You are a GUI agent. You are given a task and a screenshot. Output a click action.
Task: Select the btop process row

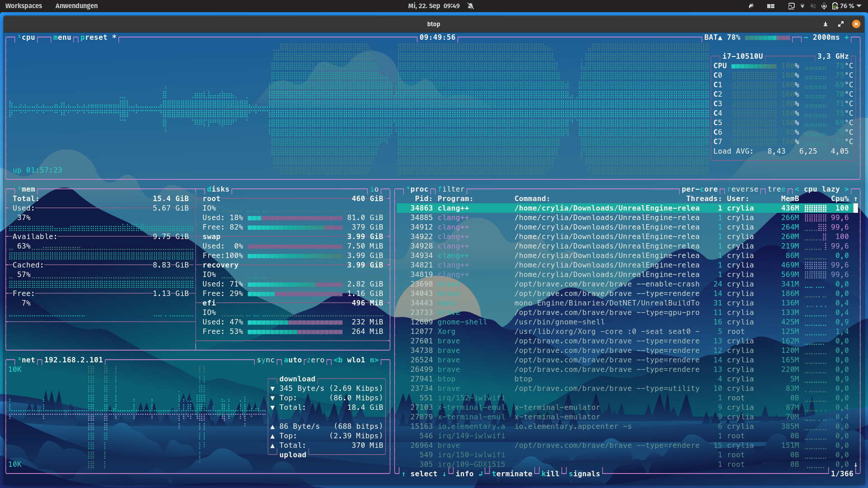[x=625, y=379]
